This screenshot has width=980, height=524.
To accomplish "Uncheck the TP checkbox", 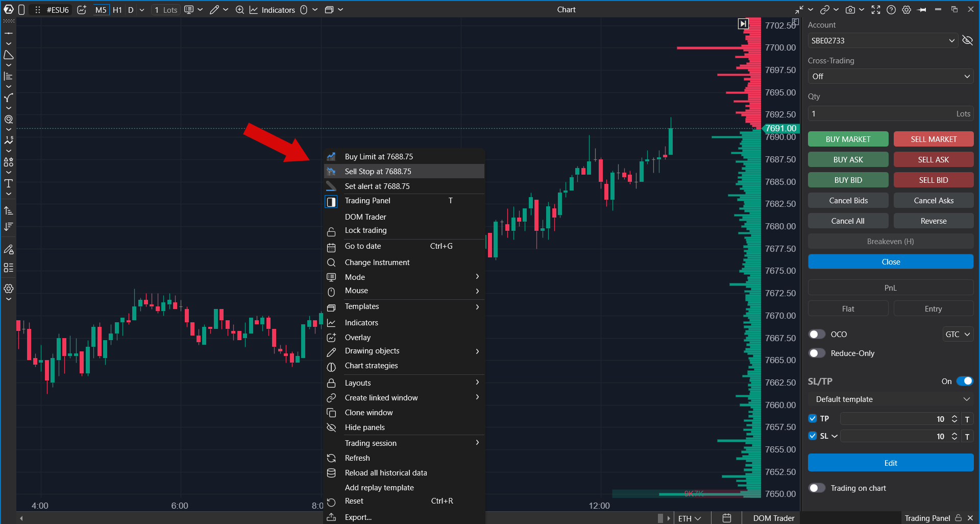I will click(813, 418).
